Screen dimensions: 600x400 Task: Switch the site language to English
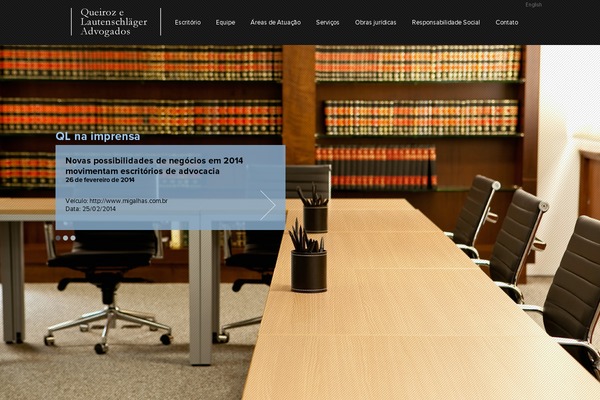534,5
